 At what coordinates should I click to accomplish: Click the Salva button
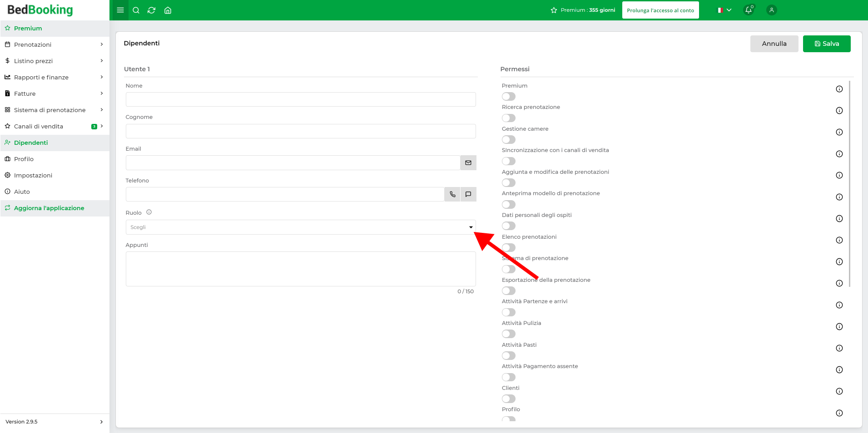[x=827, y=44]
